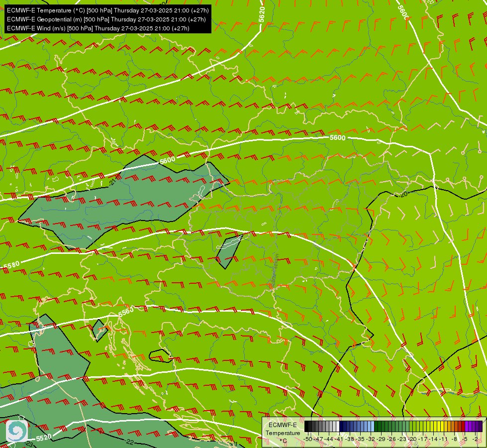The image size is (487, 448).
Task: Click the -5 legend tick value
Action: pyautogui.click(x=465, y=439)
